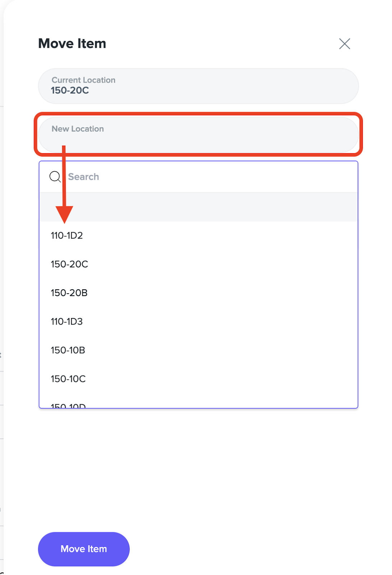This screenshot has width=392, height=575.
Task: Click the Current Location field
Action: pos(198,86)
